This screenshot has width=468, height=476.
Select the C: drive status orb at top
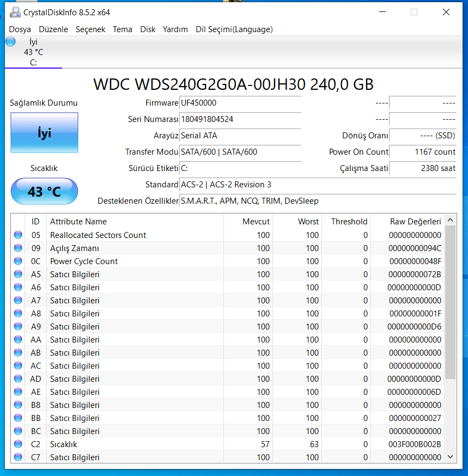tap(11, 41)
